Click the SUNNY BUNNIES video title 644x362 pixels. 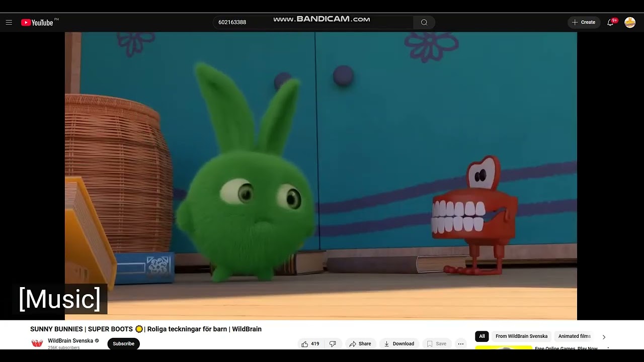click(146, 329)
